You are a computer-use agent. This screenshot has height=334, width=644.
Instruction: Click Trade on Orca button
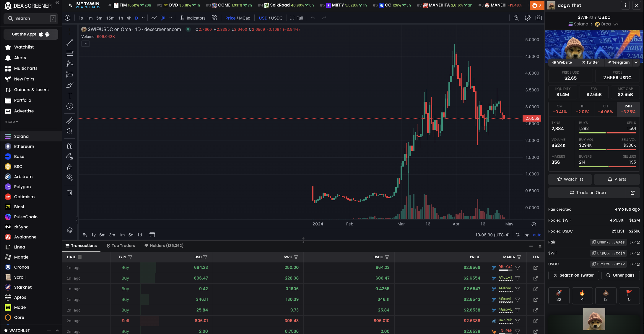pos(588,193)
